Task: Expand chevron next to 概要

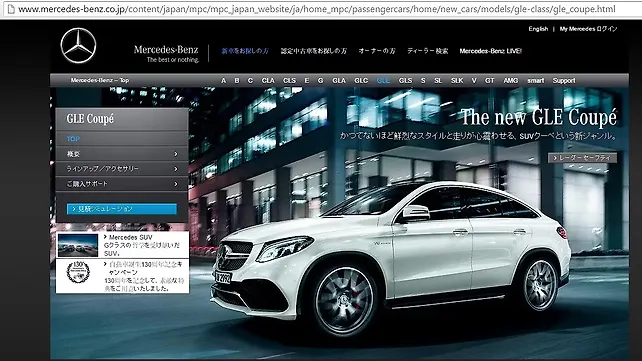Action: (176, 154)
